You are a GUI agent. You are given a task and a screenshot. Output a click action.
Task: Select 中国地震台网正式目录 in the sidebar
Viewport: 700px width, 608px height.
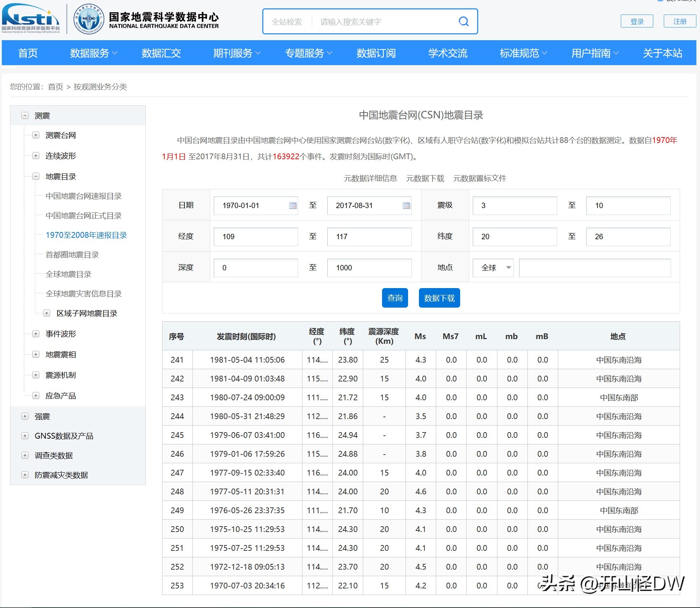(84, 216)
